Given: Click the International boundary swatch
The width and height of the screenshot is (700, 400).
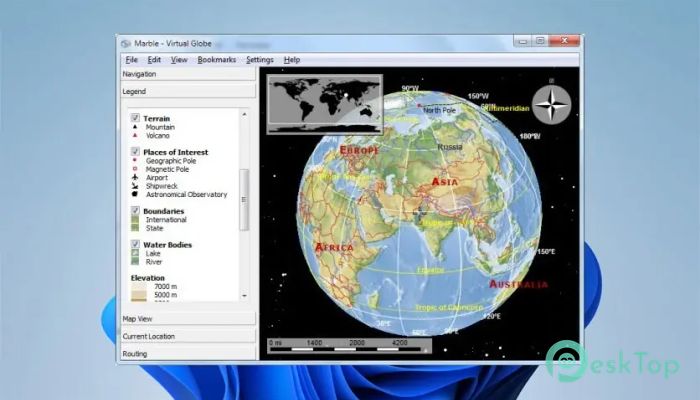Looking at the screenshot, I should pyautogui.click(x=135, y=220).
